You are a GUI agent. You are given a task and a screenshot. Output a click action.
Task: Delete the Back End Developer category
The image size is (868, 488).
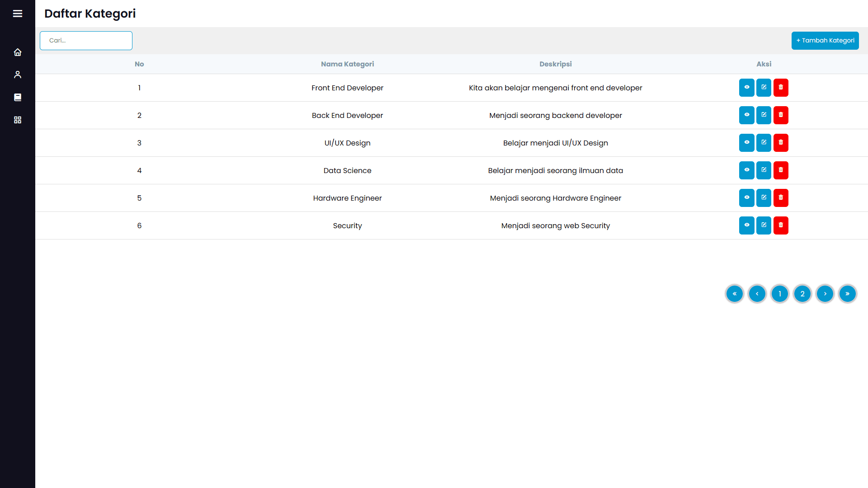click(781, 115)
